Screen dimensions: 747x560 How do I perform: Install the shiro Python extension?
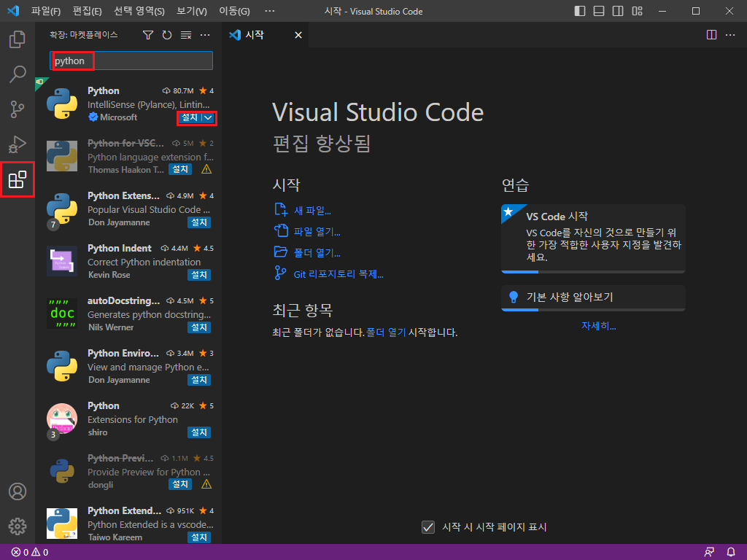[199, 432]
